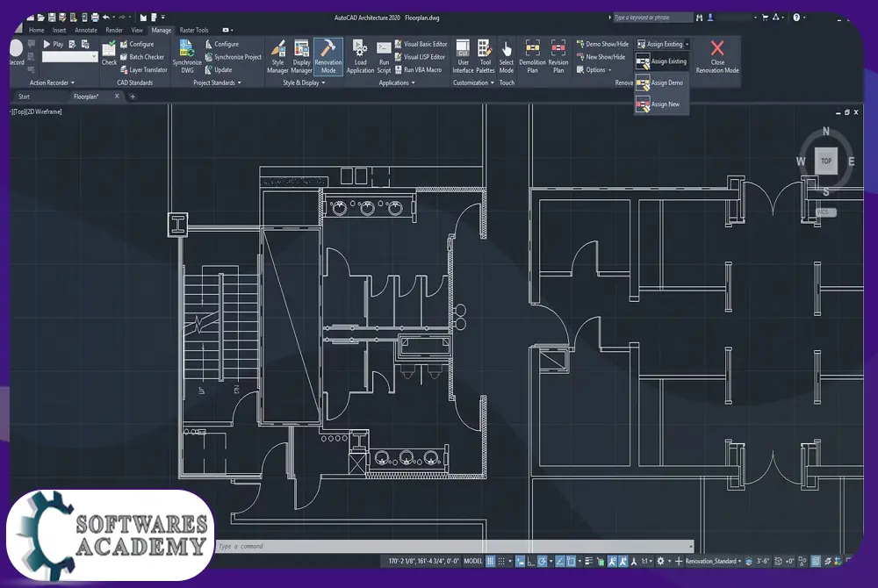Viewport: 878px width, 588px height.
Task: Open the Revision Plan tool
Action: point(558,56)
